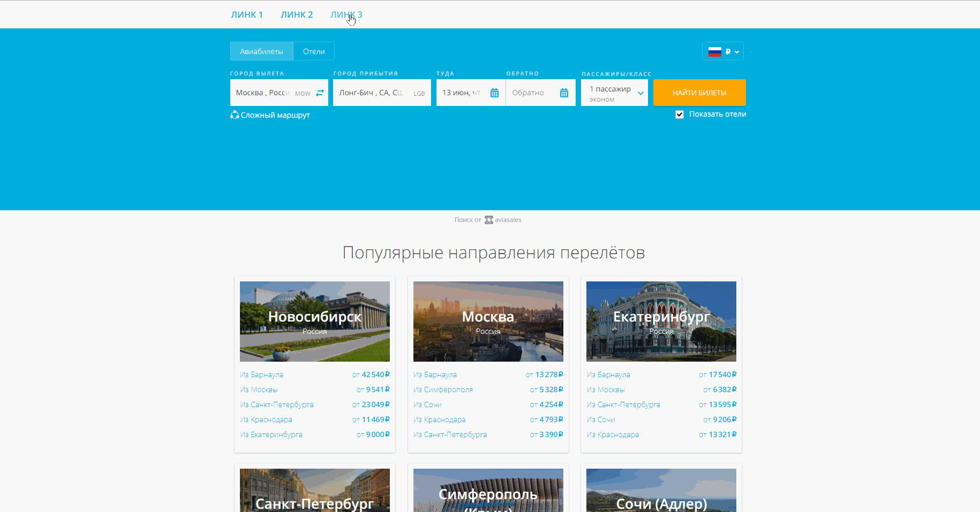The width and height of the screenshot is (980, 512).
Task: Click Из Санкт-Петербурга in the Новосибирск card
Action: click(x=277, y=404)
